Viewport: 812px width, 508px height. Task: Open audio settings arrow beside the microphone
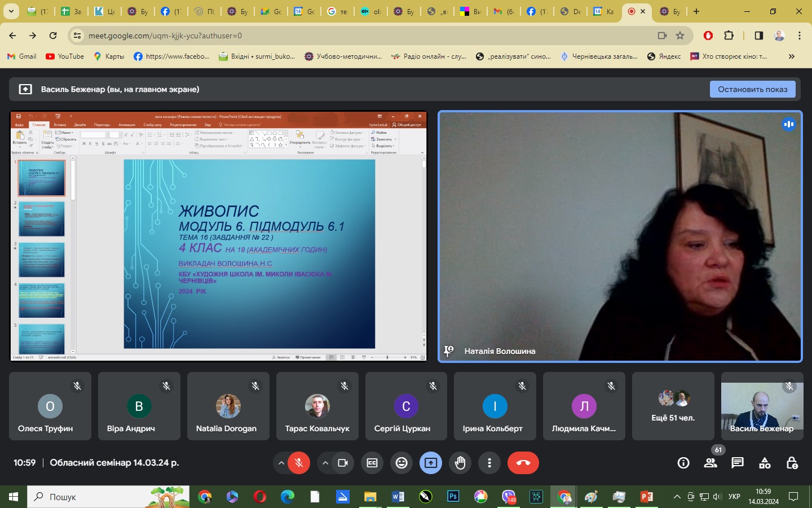[x=281, y=463]
